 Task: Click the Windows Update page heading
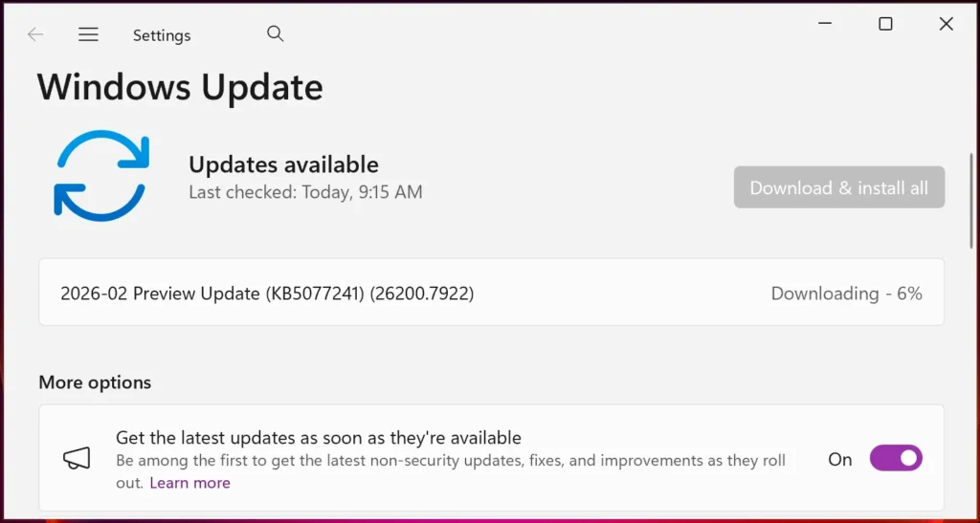[x=180, y=88]
